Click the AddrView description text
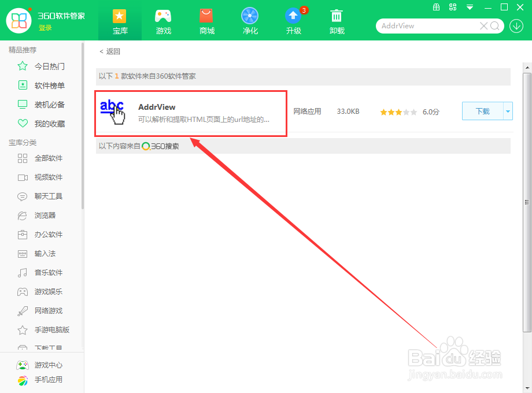This screenshot has width=532, height=393. tap(204, 120)
